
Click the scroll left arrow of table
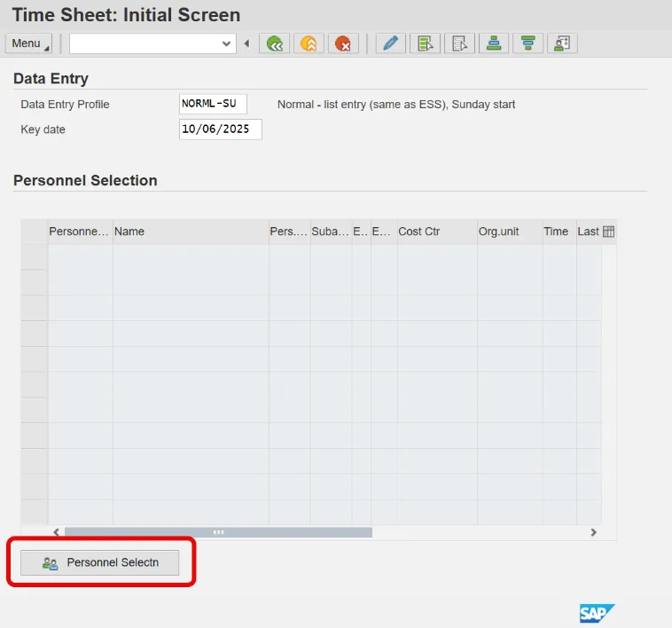(x=56, y=532)
